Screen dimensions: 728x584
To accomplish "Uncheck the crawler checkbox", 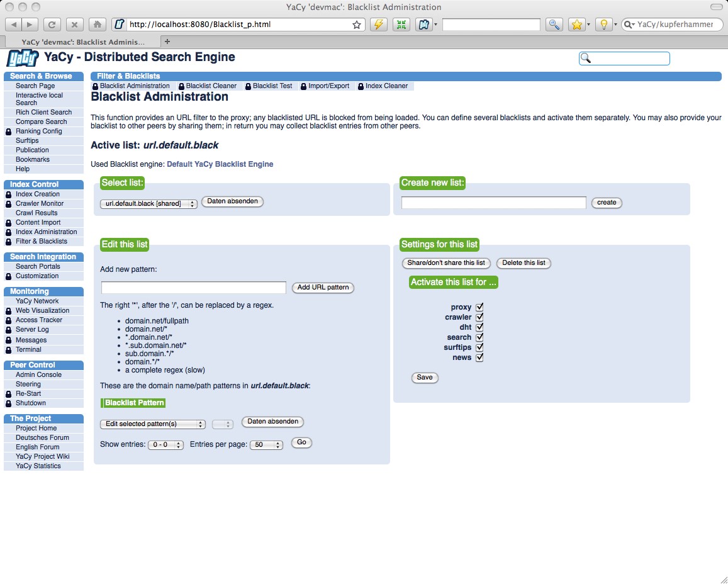I will pyautogui.click(x=479, y=317).
